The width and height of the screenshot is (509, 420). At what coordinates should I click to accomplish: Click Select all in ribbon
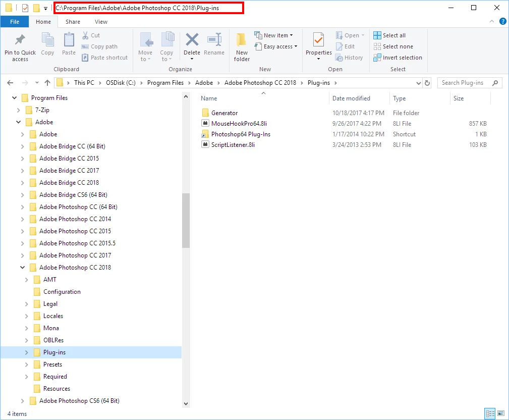[389, 35]
